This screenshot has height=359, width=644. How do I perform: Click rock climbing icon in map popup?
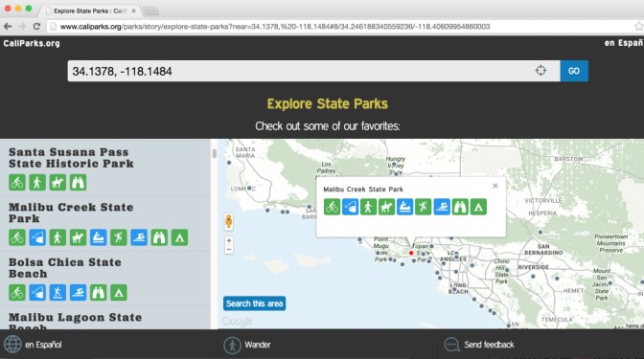pos(423,207)
